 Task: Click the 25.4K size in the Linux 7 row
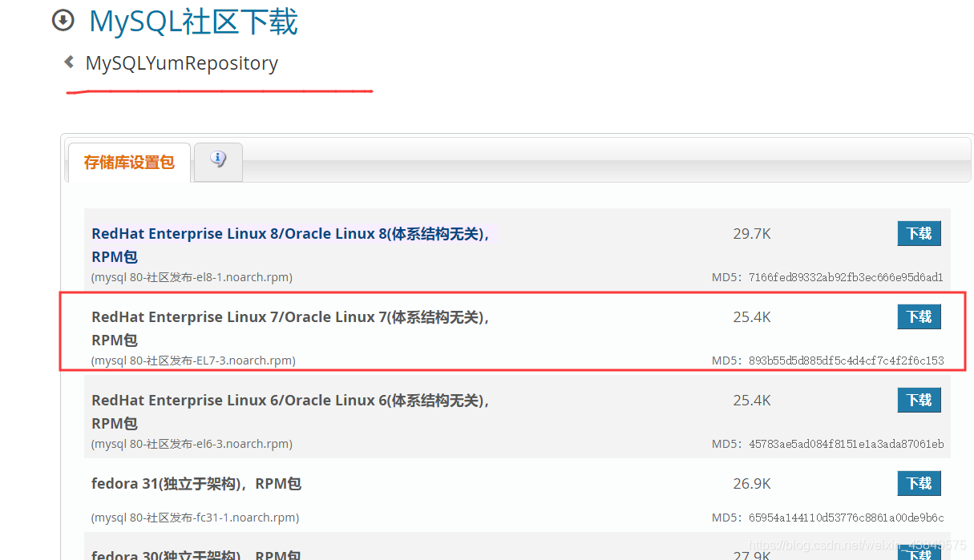[752, 317]
